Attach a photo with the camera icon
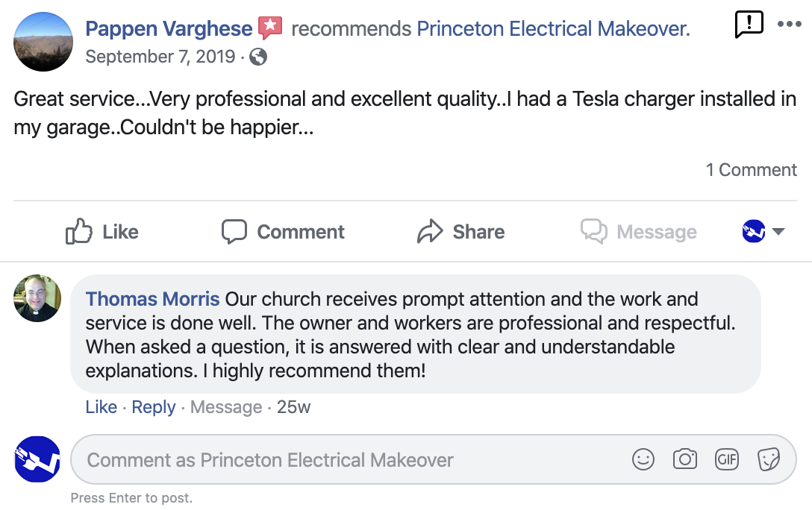 (684, 459)
